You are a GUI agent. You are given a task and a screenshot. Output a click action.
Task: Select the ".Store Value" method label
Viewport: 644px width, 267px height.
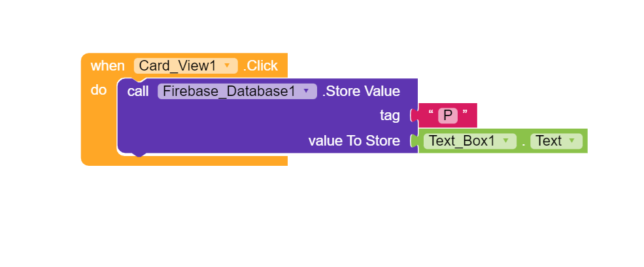[362, 91]
